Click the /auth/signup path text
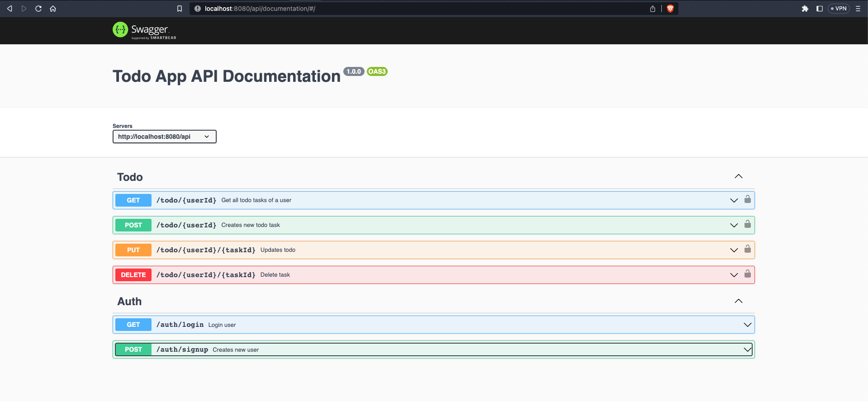 coord(182,349)
